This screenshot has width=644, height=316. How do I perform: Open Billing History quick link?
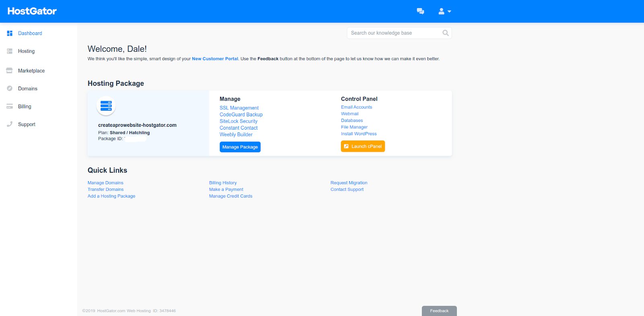click(223, 183)
